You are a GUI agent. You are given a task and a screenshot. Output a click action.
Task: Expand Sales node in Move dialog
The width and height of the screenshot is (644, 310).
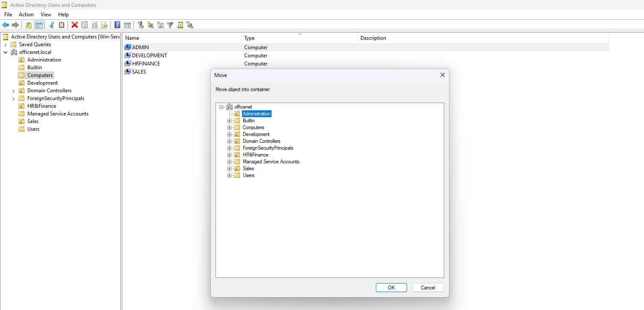point(230,168)
